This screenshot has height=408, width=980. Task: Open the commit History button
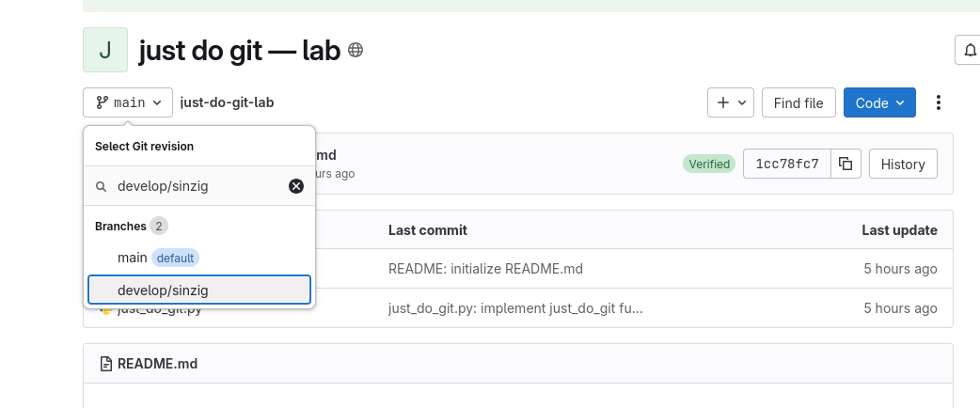(x=903, y=165)
